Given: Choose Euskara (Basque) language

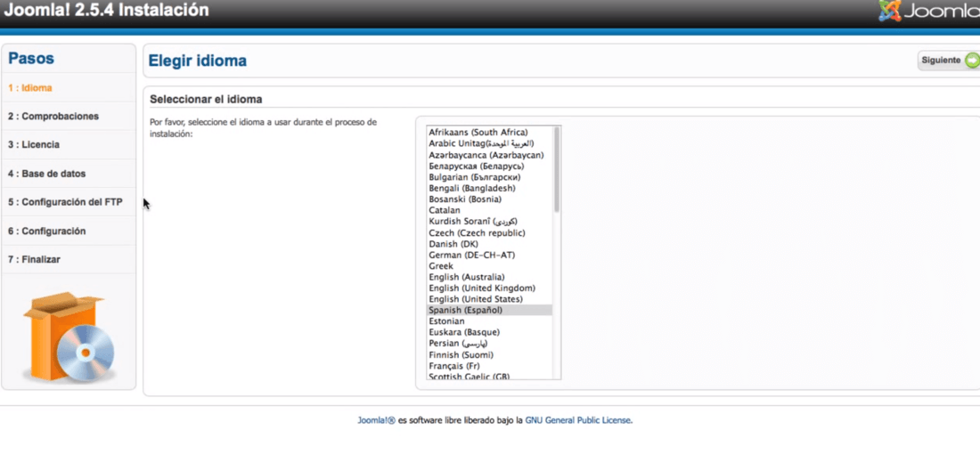Looking at the screenshot, I should 489,332.
